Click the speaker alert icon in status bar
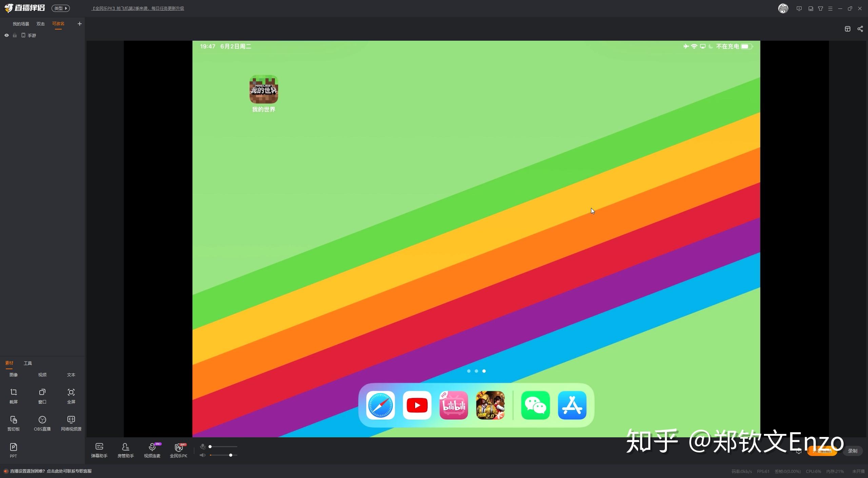 click(6, 471)
